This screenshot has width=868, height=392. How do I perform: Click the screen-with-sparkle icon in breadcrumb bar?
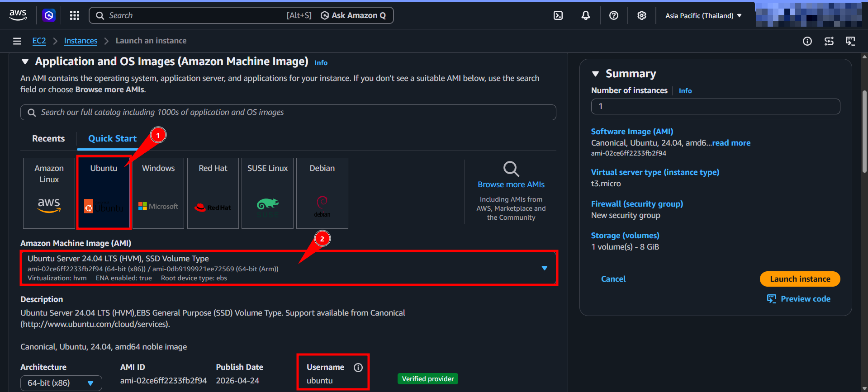pyautogui.click(x=850, y=41)
